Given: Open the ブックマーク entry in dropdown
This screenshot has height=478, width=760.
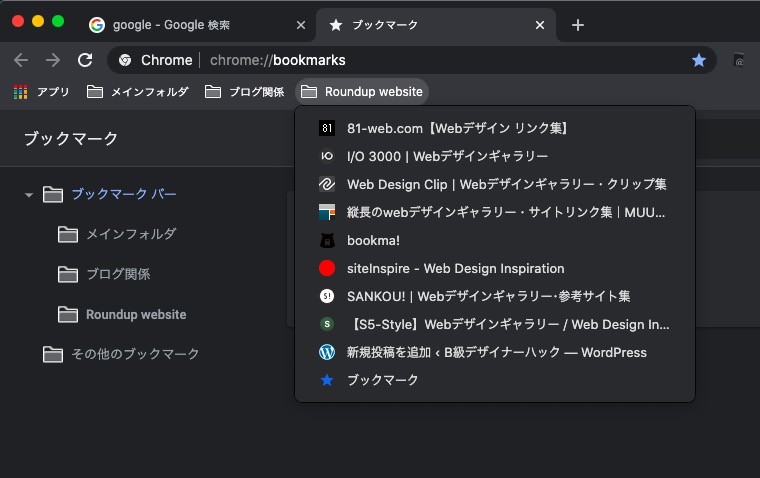Looking at the screenshot, I should (495, 380).
